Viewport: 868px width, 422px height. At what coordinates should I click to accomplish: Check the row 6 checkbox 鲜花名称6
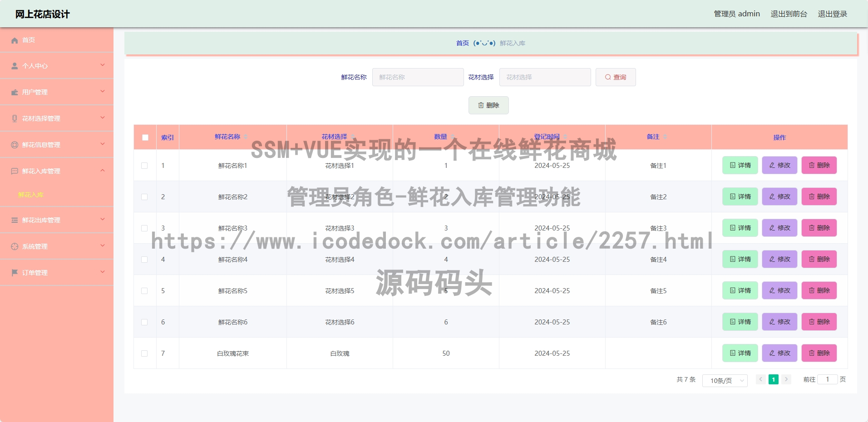(x=144, y=322)
